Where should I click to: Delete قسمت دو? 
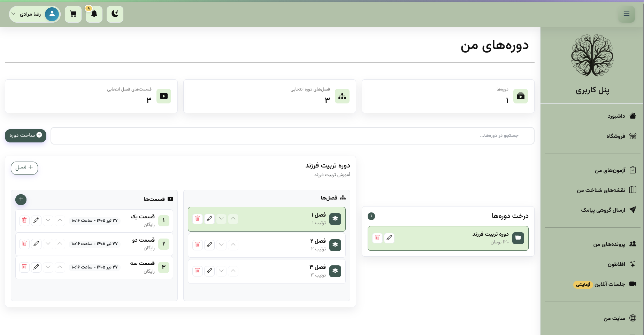[x=24, y=244]
